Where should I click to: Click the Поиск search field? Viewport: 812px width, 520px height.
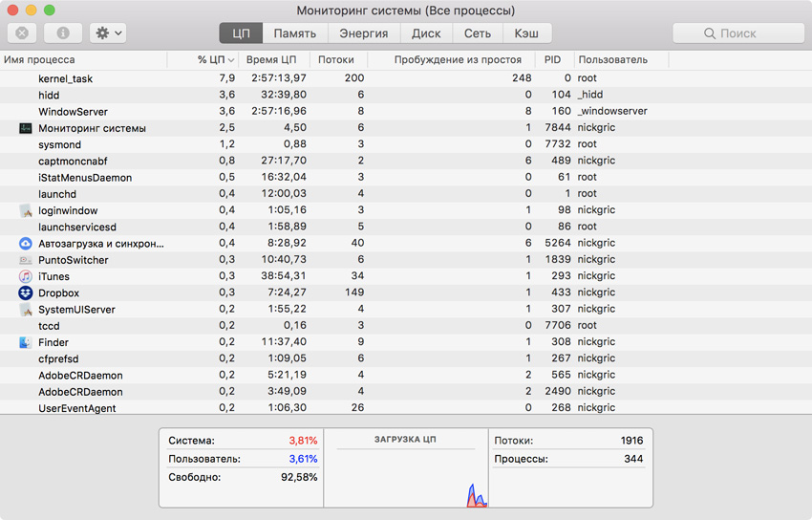point(736,33)
